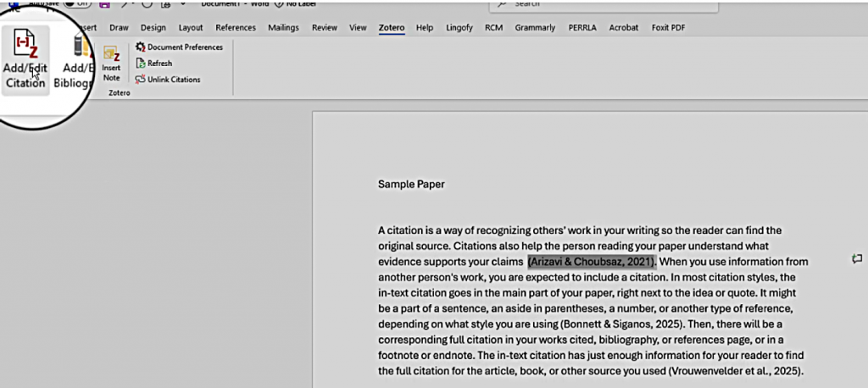Viewport: 868px width, 388px height.
Task: Click the Search box in title bar
Action: point(603,4)
